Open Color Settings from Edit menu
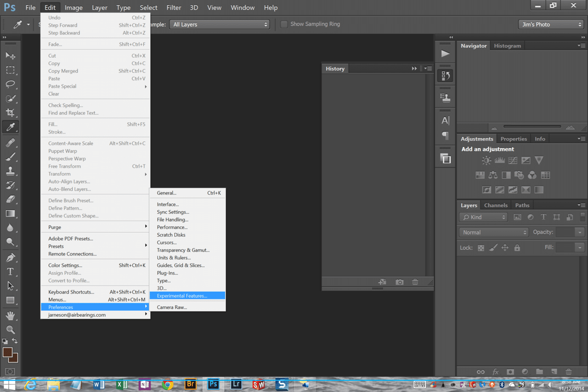The height and width of the screenshot is (392, 588). (95, 265)
